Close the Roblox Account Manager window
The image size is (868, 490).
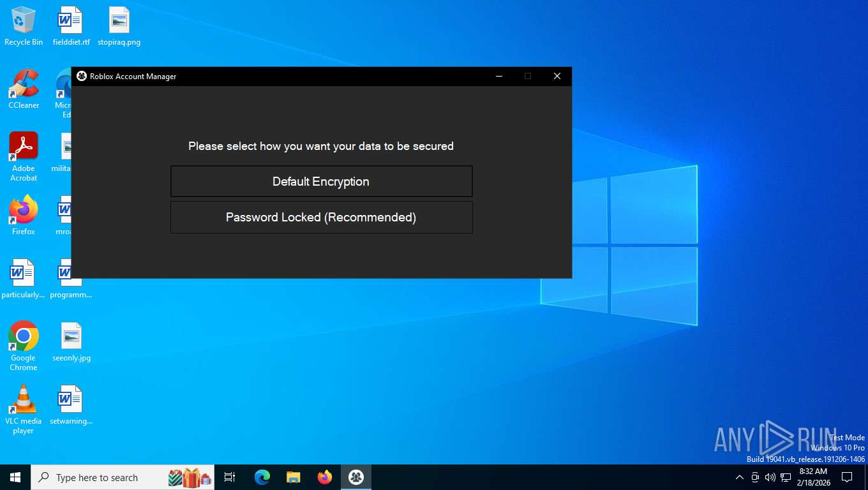pos(557,76)
